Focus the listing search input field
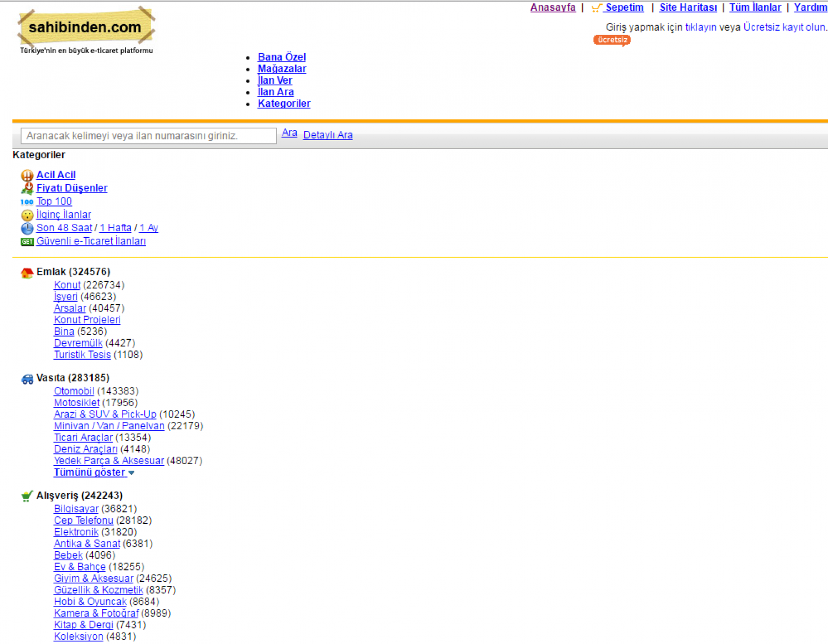The image size is (828, 644). (148, 136)
